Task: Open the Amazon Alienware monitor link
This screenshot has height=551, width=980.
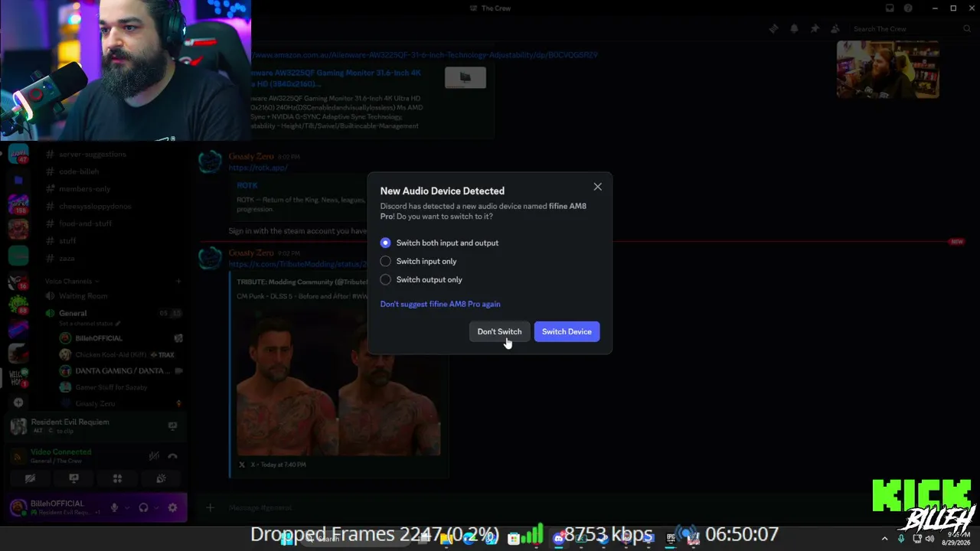Action: (425, 55)
